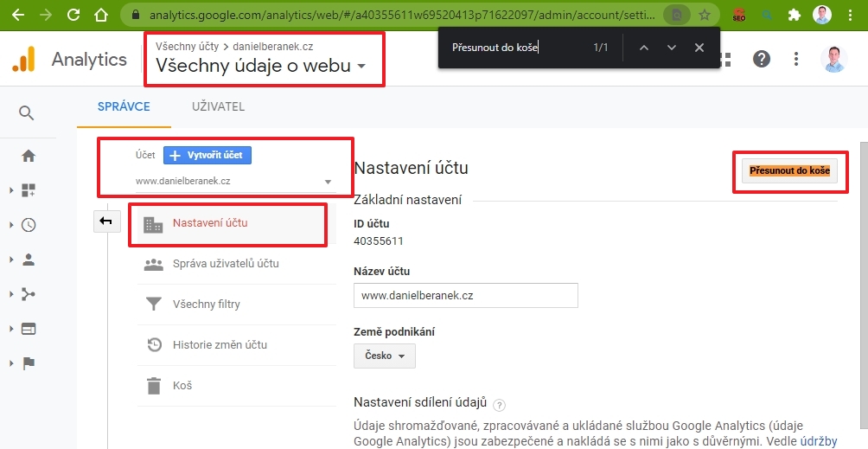Open the Extensions puzzle icon

pos(795,15)
